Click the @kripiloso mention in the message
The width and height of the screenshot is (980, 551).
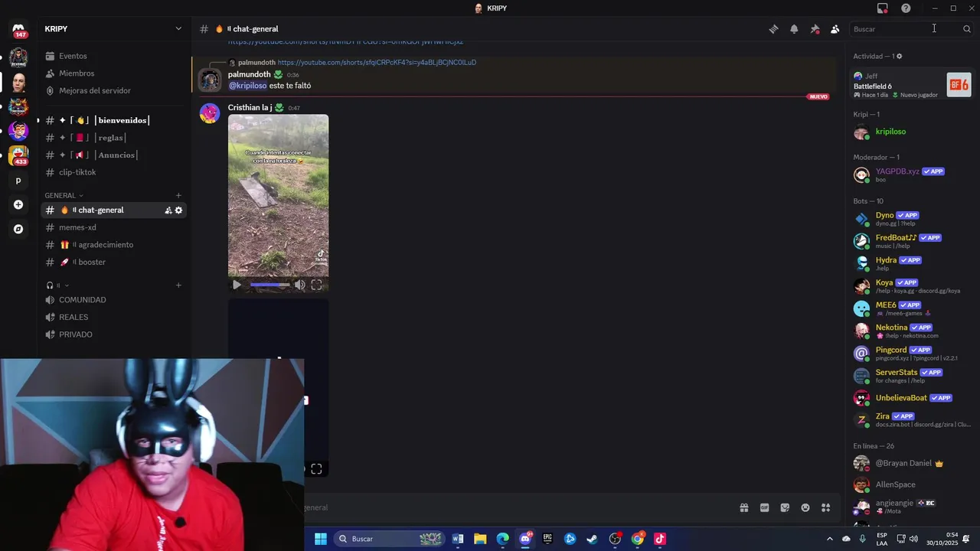[x=247, y=86]
